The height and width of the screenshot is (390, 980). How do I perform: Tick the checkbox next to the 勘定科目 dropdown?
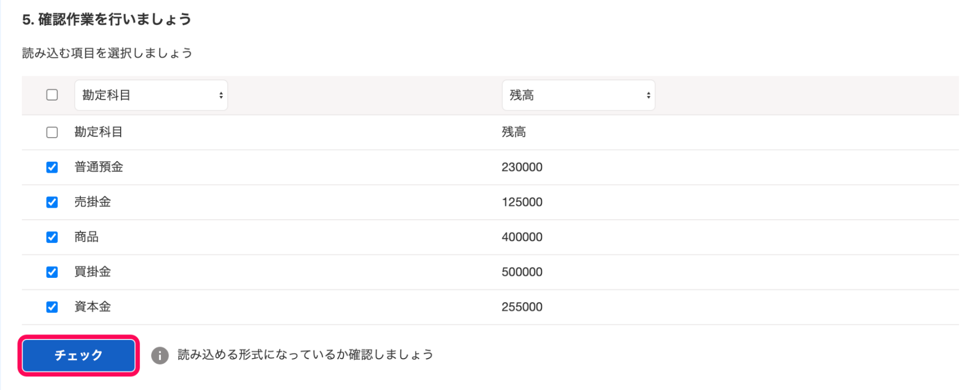coord(52,95)
